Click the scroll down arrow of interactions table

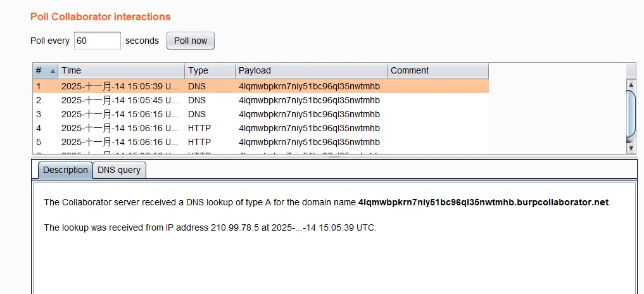tap(631, 148)
